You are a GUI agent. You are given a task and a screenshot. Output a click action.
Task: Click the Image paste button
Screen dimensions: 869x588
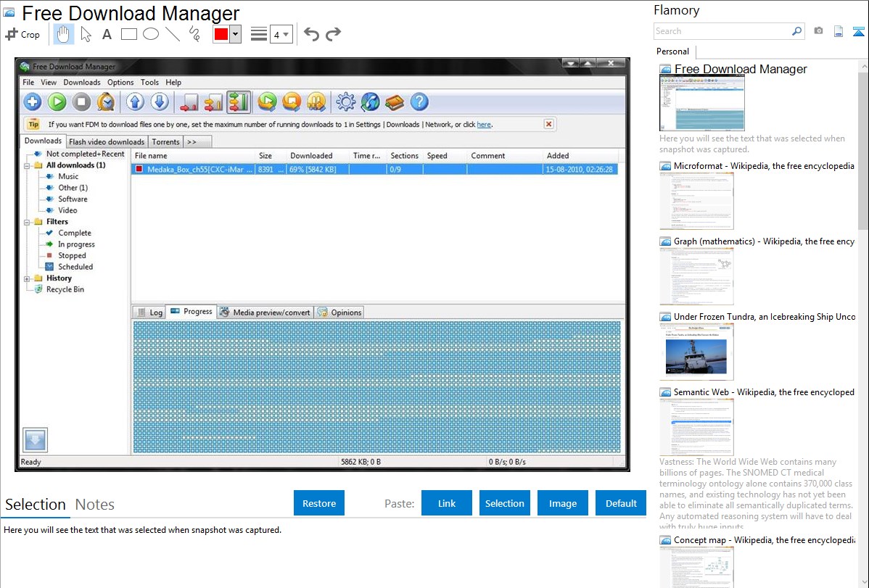pos(562,503)
